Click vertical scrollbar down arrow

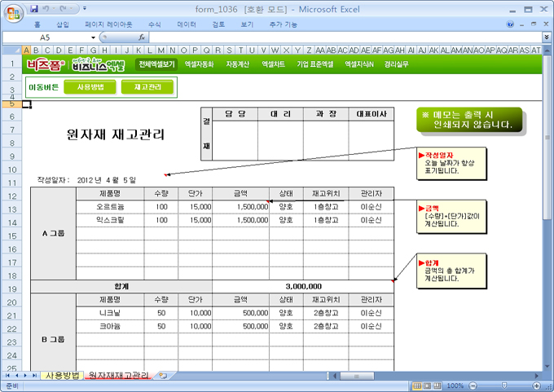[547, 367]
